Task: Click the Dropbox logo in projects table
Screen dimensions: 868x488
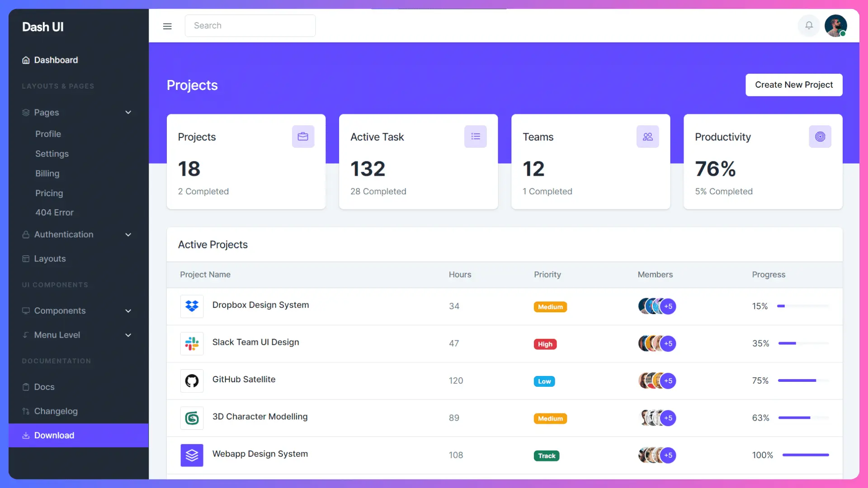Action: tap(192, 306)
